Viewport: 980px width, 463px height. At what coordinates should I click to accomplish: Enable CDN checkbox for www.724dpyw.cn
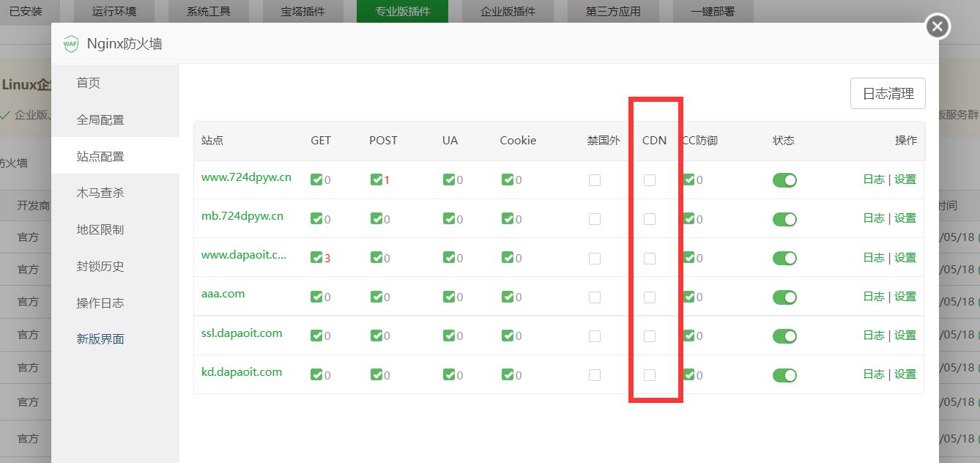click(650, 180)
